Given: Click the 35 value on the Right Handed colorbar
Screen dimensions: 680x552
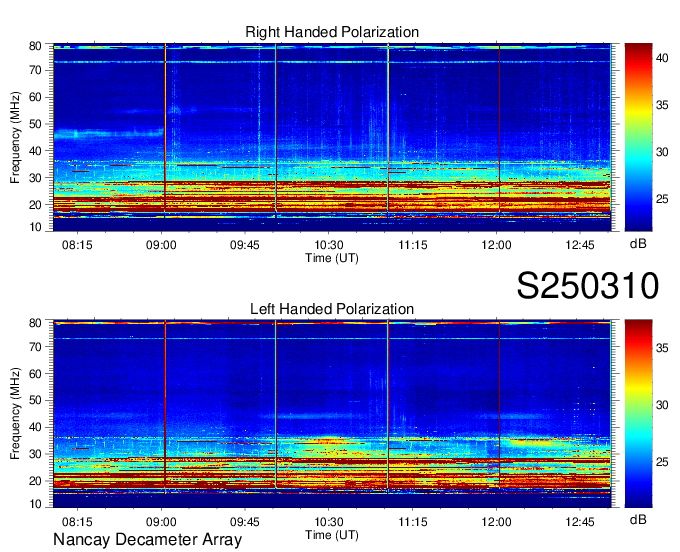Looking at the screenshot, I should pos(662,105).
